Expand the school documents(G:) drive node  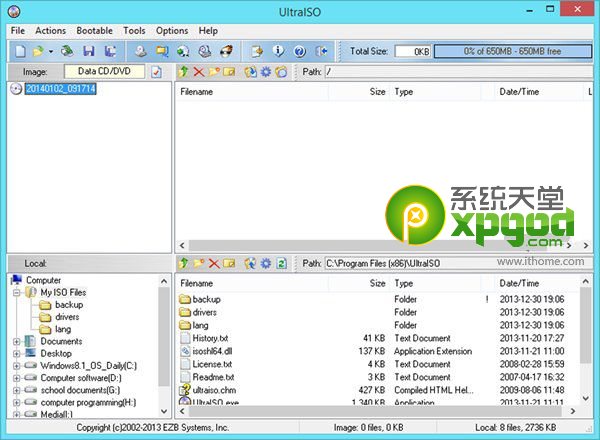click(16, 390)
